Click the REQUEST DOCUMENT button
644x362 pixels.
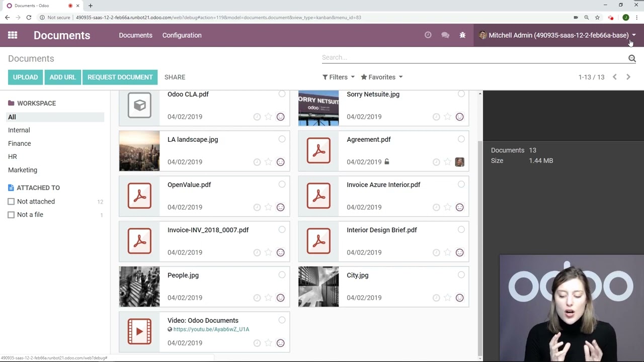click(x=120, y=77)
